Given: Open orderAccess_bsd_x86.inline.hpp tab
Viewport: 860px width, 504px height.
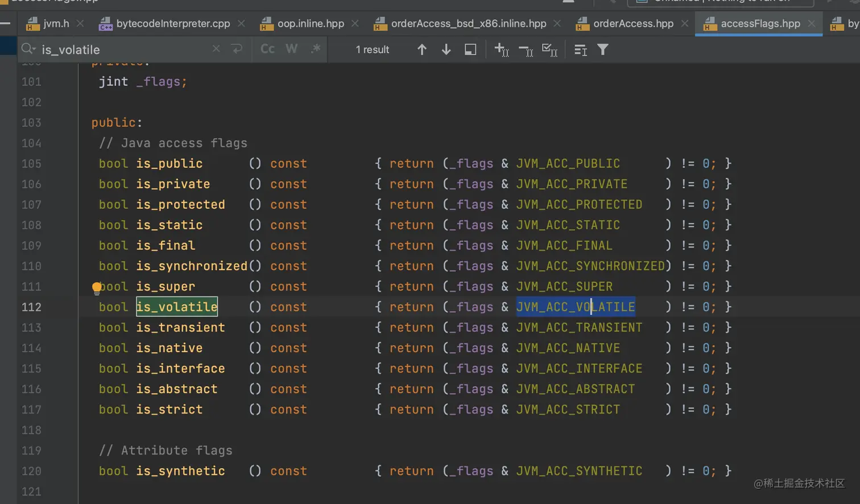Looking at the screenshot, I should click(x=469, y=23).
